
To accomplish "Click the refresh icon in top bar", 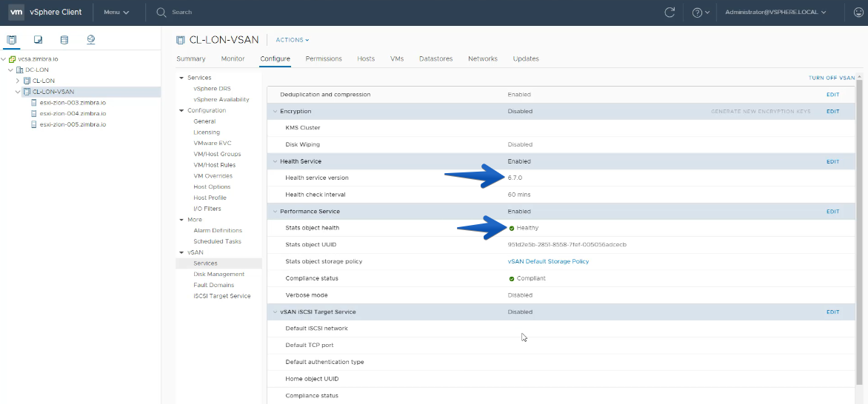I will pyautogui.click(x=670, y=12).
